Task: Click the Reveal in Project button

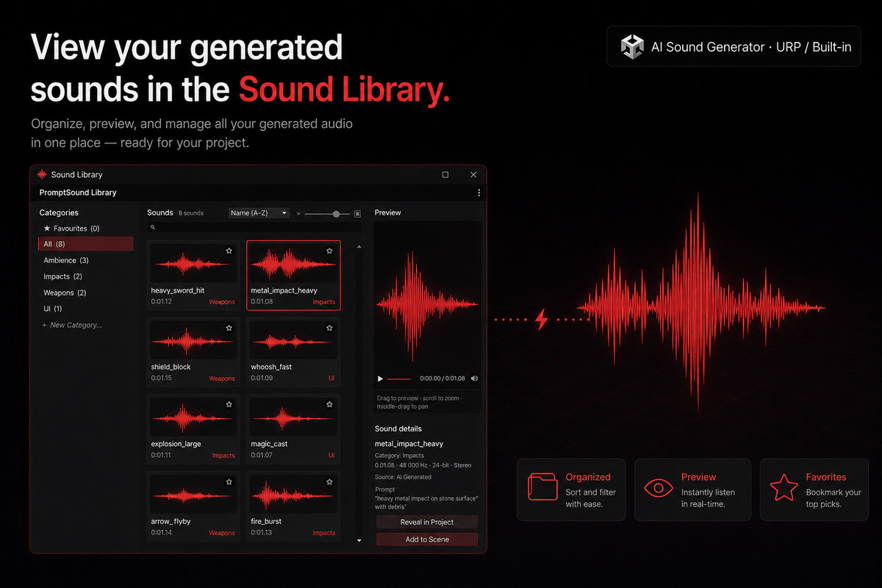Action: coord(427,522)
